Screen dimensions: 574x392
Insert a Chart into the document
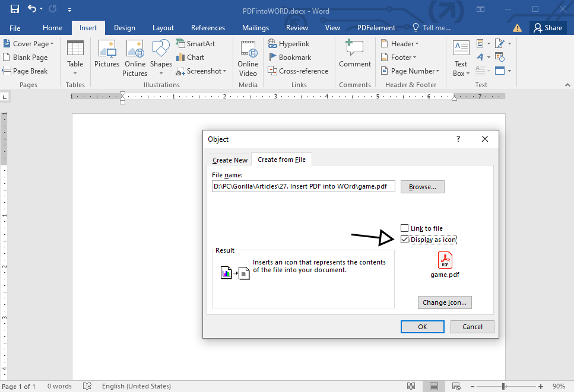(191, 57)
